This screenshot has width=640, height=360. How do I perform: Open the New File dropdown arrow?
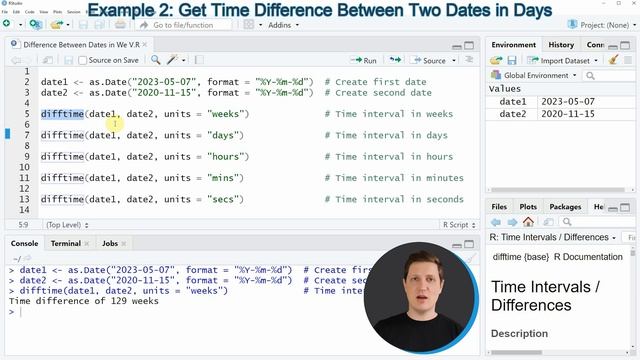(x=20, y=25)
